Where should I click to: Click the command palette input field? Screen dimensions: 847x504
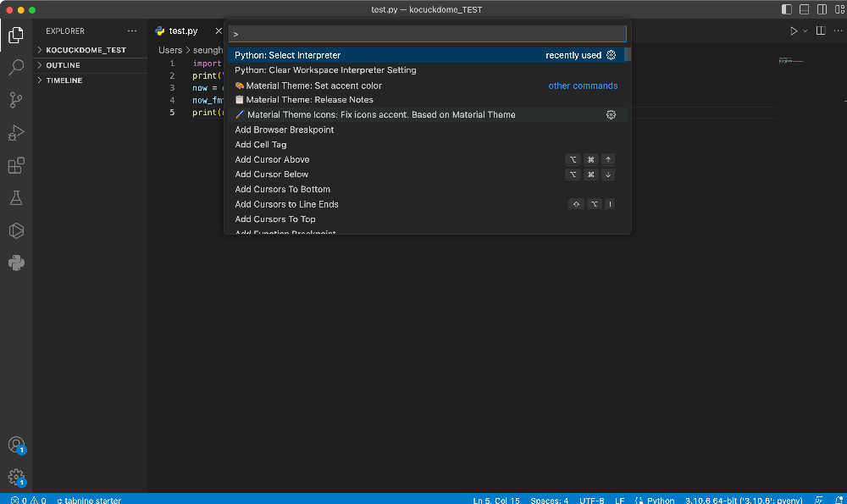pos(427,34)
